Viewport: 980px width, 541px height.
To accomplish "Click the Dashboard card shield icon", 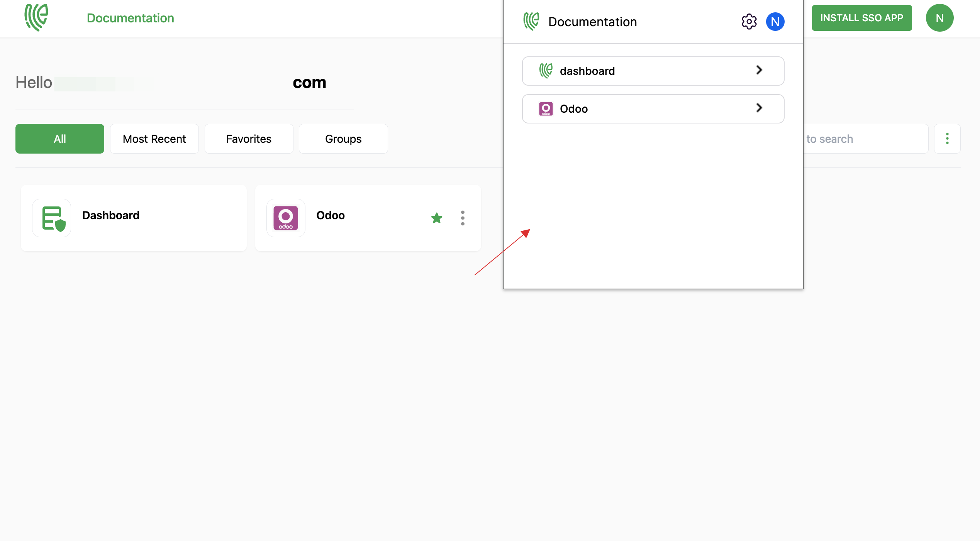I will pos(52,218).
